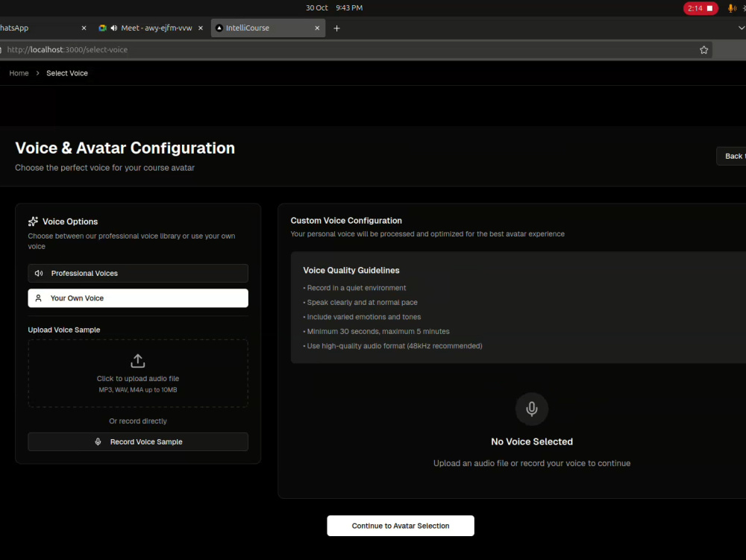Close the IntelliCourse tab
This screenshot has width=746, height=560.
[x=317, y=28]
